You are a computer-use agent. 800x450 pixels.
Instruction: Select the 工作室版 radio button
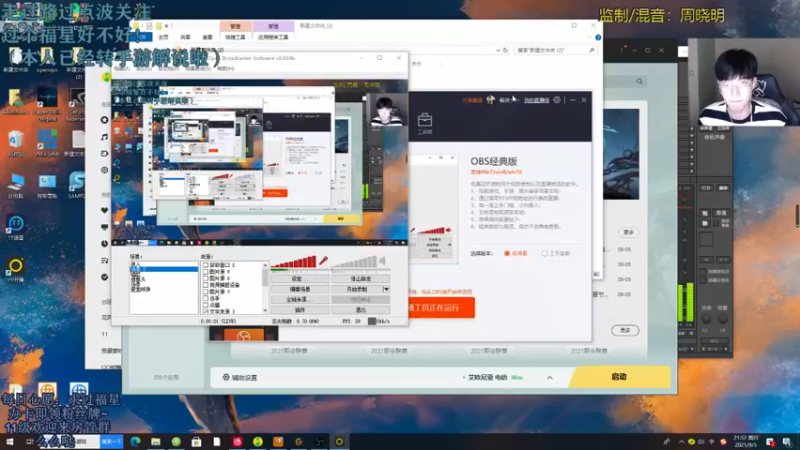coord(544,254)
